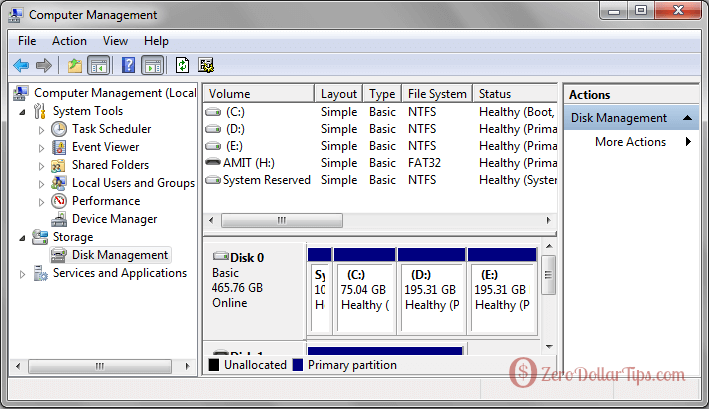Collapse the Disk Management actions section
This screenshot has height=409, width=709.
[687, 118]
